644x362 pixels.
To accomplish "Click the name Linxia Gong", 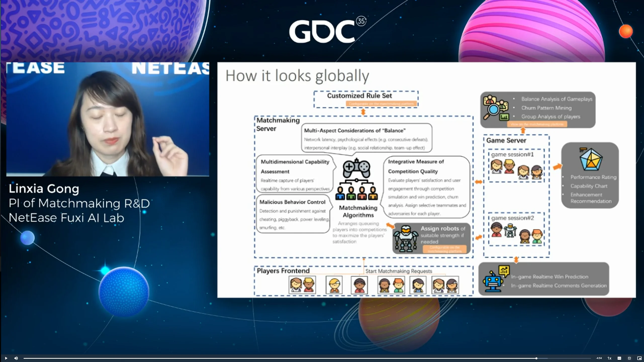I will click(x=44, y=189).
